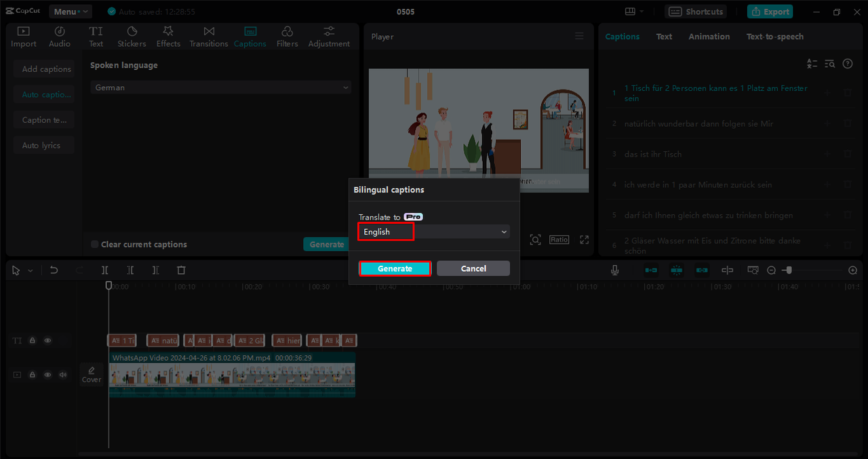Click the fullscreen icon in the player
This screenshot has height=459, width=868.
coord(585,240)
